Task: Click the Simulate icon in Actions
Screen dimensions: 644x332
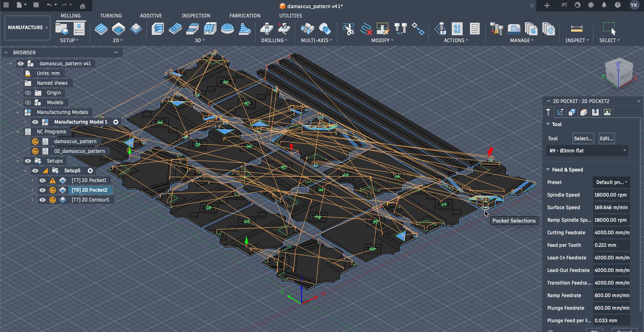Action: (x=440, y=29)
